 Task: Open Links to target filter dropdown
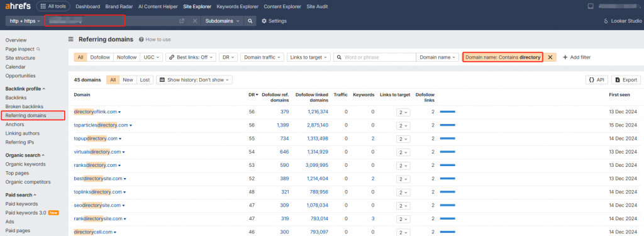point(308,57)
